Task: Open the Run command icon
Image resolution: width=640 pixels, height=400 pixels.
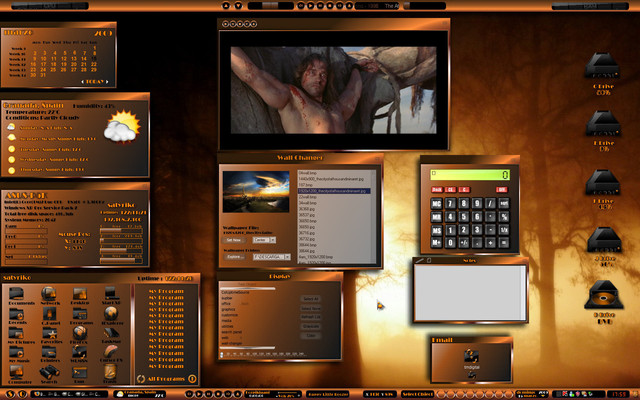Action: point(79,372)
